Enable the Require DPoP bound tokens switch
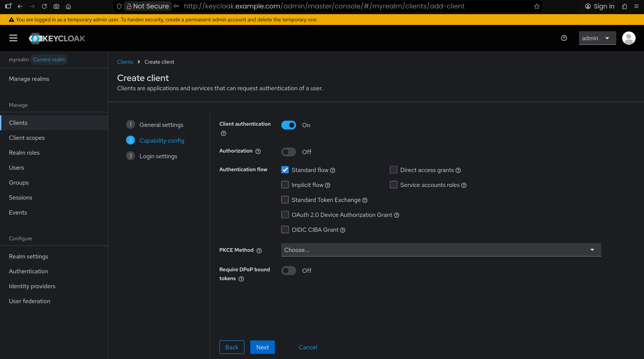 [x=289, y=271]
